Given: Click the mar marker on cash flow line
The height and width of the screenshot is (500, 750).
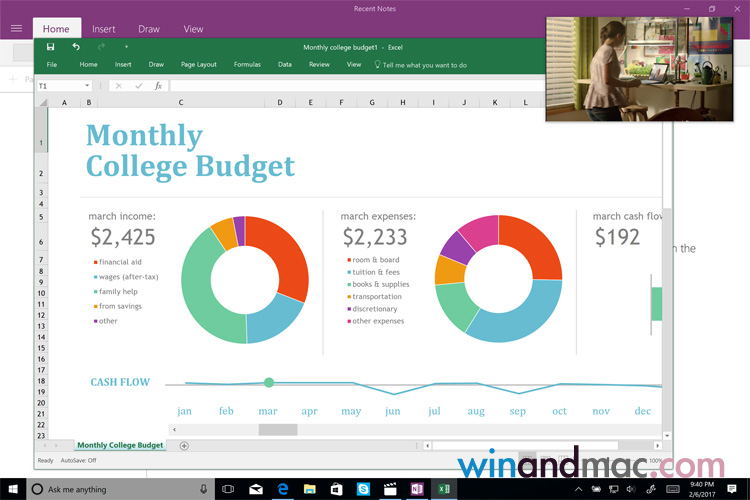Looking at the screenshot, I should coord(269,382).
